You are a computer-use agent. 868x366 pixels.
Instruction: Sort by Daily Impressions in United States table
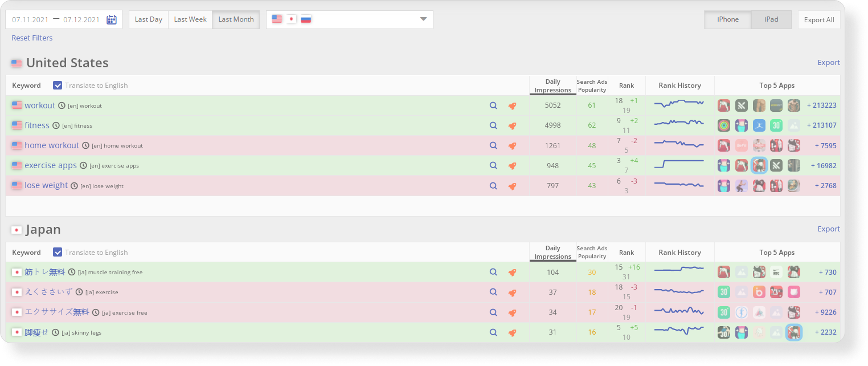pos(552,86)
